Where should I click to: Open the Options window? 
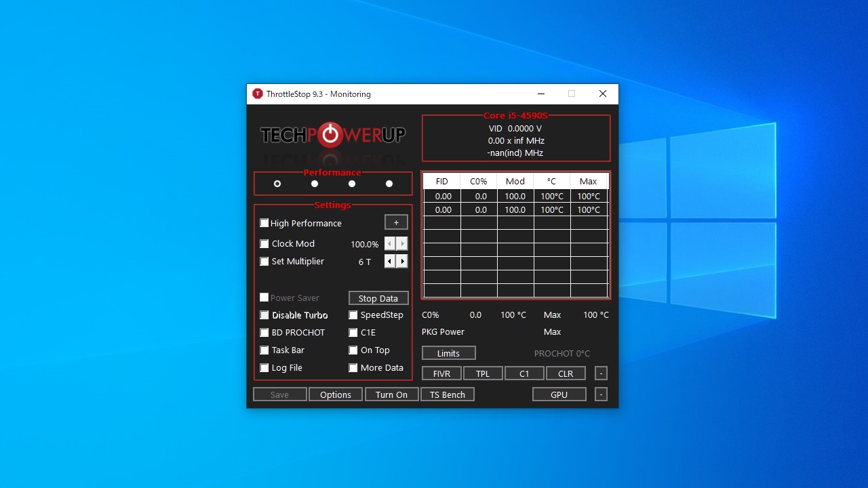tap(336, 394)
